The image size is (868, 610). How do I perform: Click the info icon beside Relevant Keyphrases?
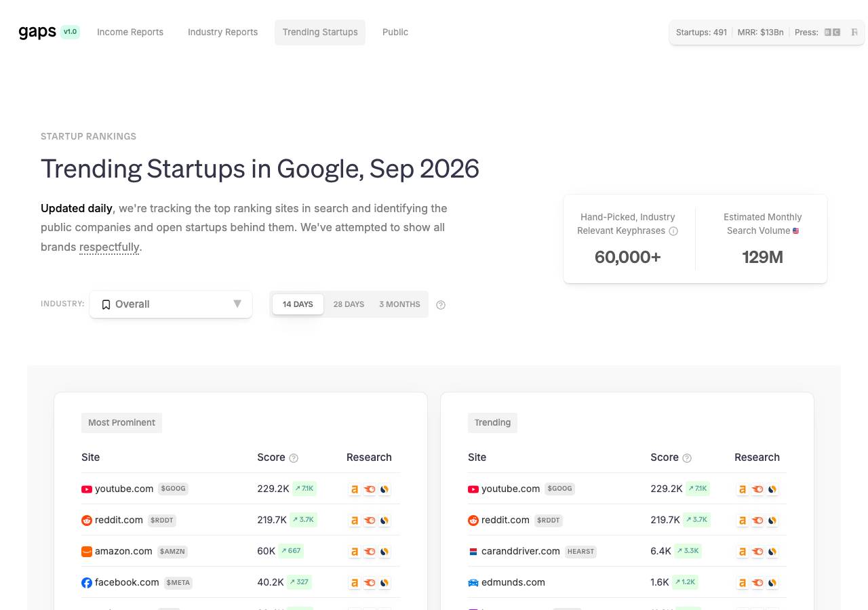pos(673,231)
